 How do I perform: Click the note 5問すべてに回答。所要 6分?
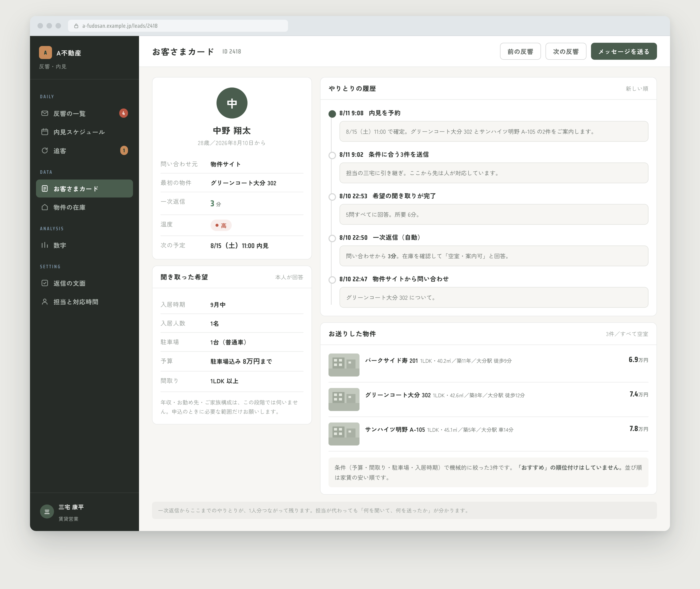click(494, 214)
